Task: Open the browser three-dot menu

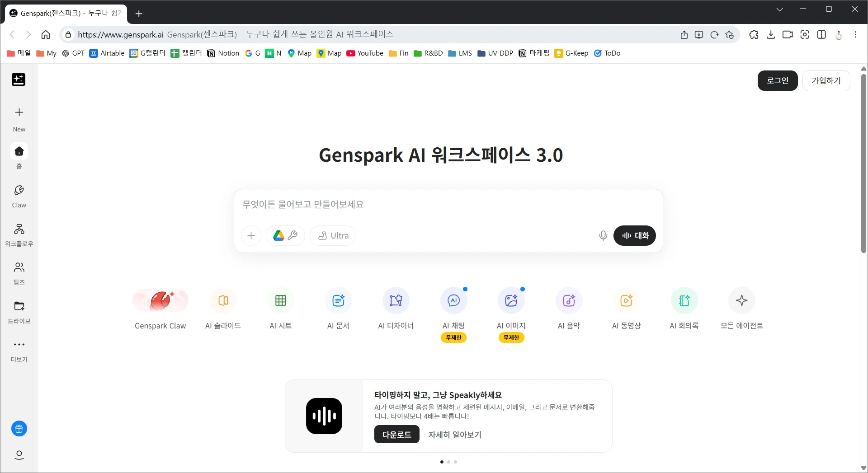Action: pyautogui.click(x=855, y=34)
